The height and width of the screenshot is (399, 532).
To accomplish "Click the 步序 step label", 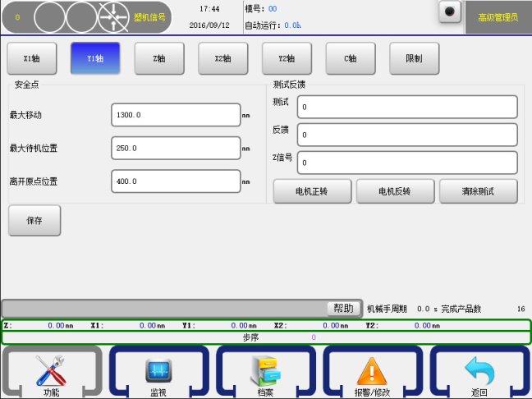I will pyautogui.click(x=250, y=337).
